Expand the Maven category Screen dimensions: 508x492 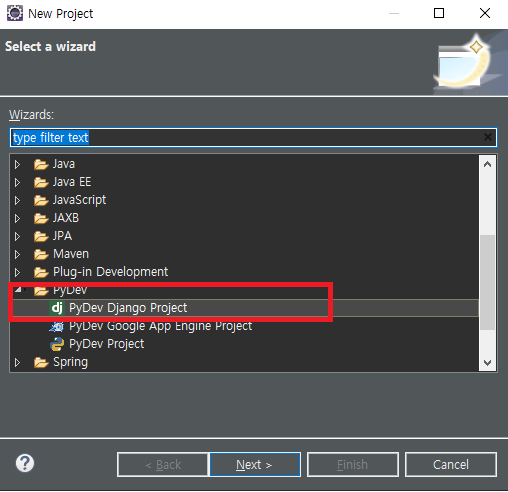point(17,254)
